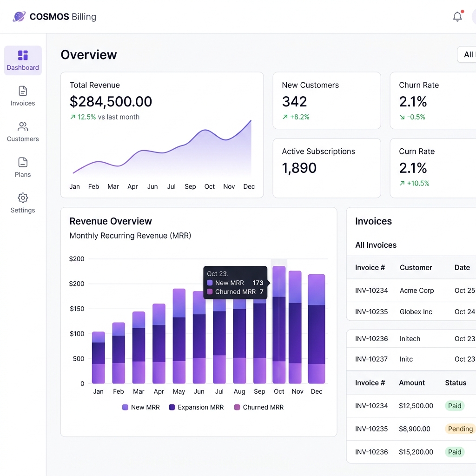Image resolution: width=476 pixels, height=476 pixels.
Task: Click the Paid badge for INV-10236
Action: click(x=455, y=452)
